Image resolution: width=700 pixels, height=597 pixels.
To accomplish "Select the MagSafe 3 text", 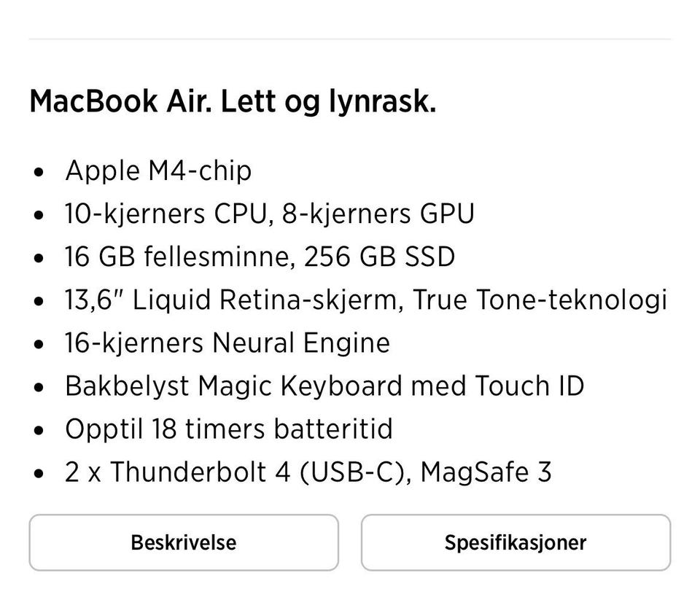I will (486, 472).
